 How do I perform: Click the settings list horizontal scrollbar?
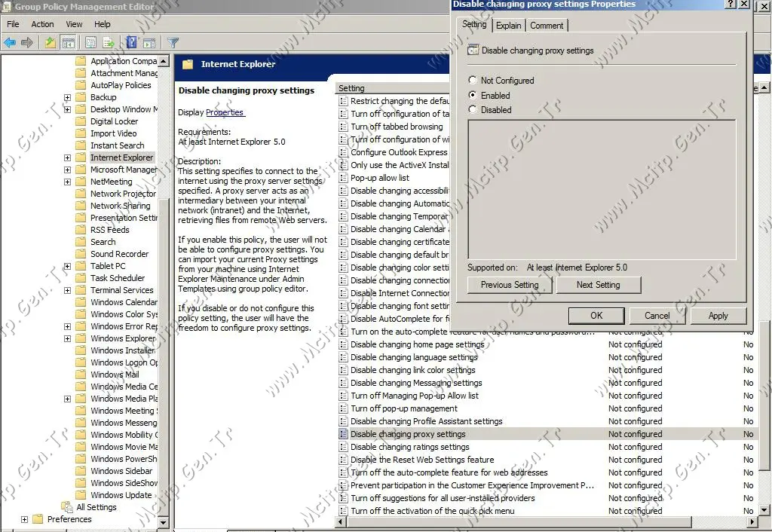[x=518, y=521]
